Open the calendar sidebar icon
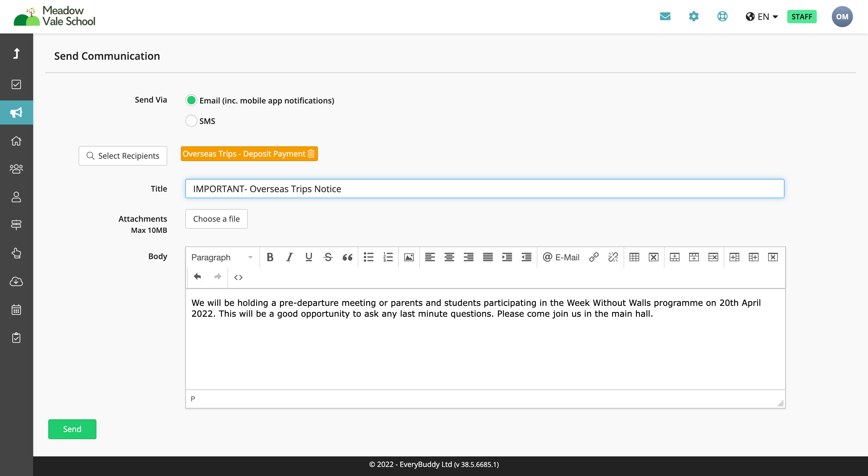The image size is (868, 476). (x=16, y=309)
